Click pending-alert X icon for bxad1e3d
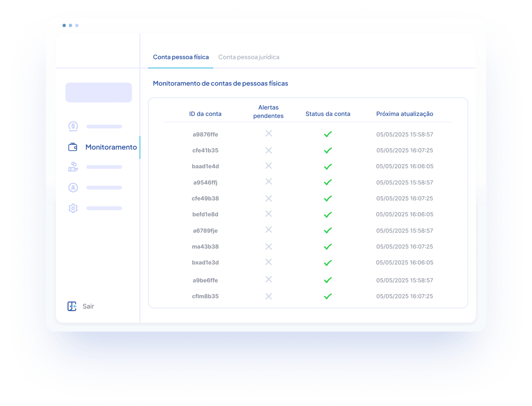 pyautogui.click(x=268, y=262)
